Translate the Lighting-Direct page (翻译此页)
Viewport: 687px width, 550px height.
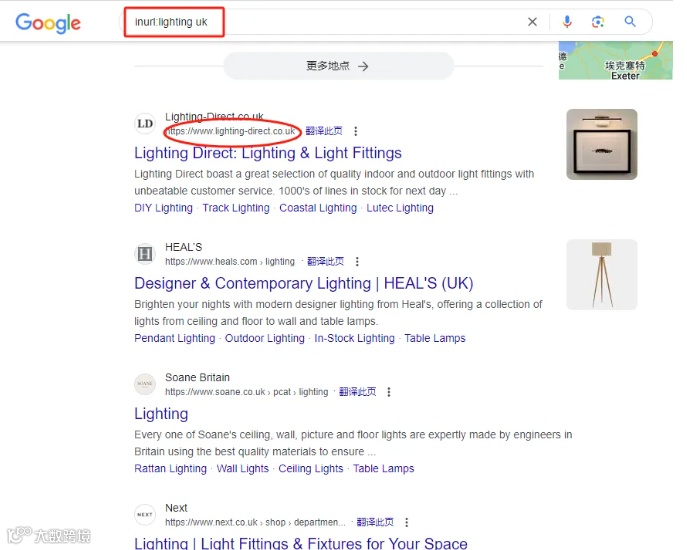pos(324,131)
